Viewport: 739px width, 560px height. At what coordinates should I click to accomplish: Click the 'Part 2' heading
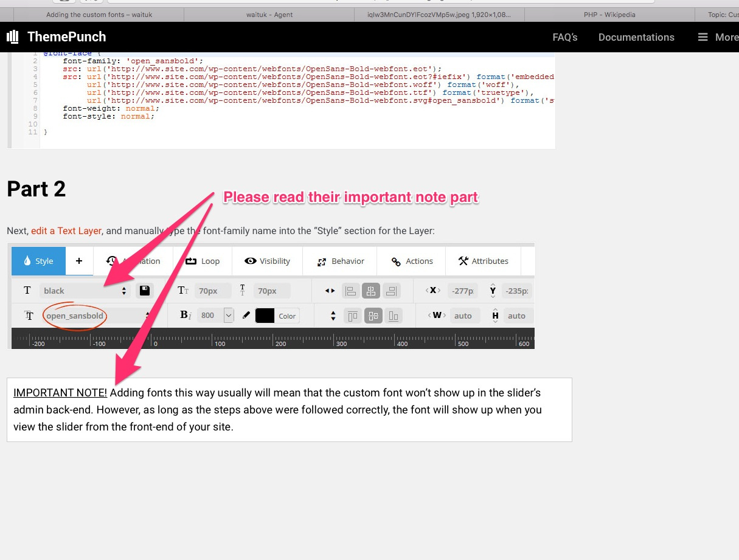click(36, 189)
